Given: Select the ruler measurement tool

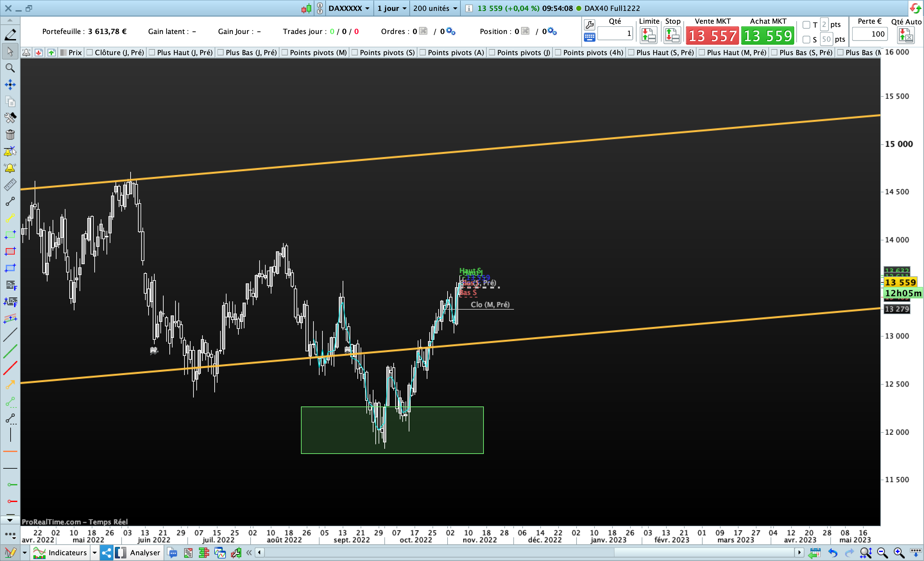Looking at the screenshot, I should click(x=10, y=185).
